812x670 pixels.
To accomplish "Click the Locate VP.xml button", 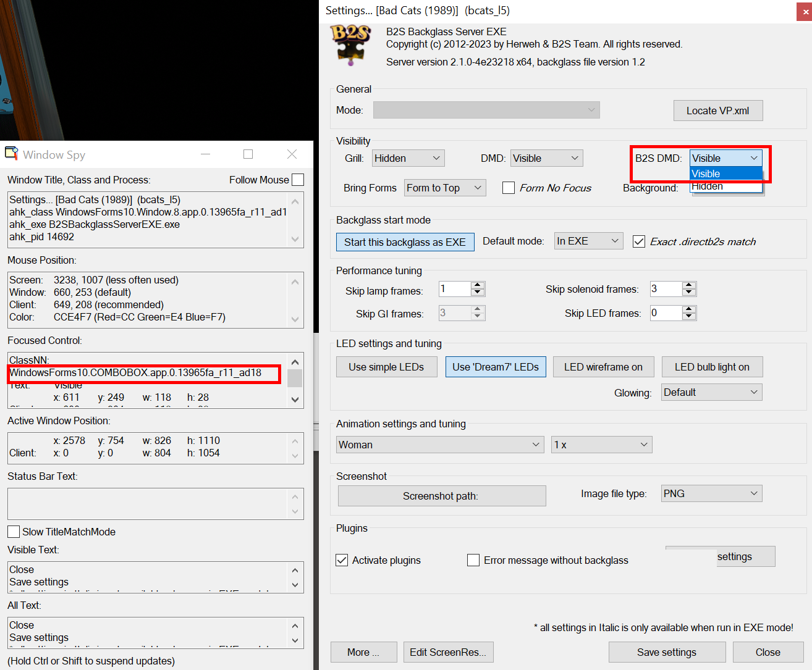I will 718,111.
